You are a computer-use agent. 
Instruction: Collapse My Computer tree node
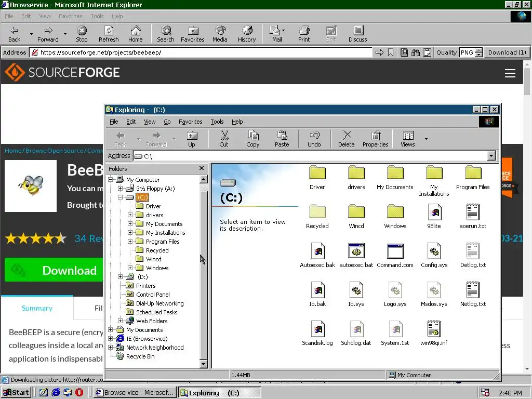pos(110,179)
